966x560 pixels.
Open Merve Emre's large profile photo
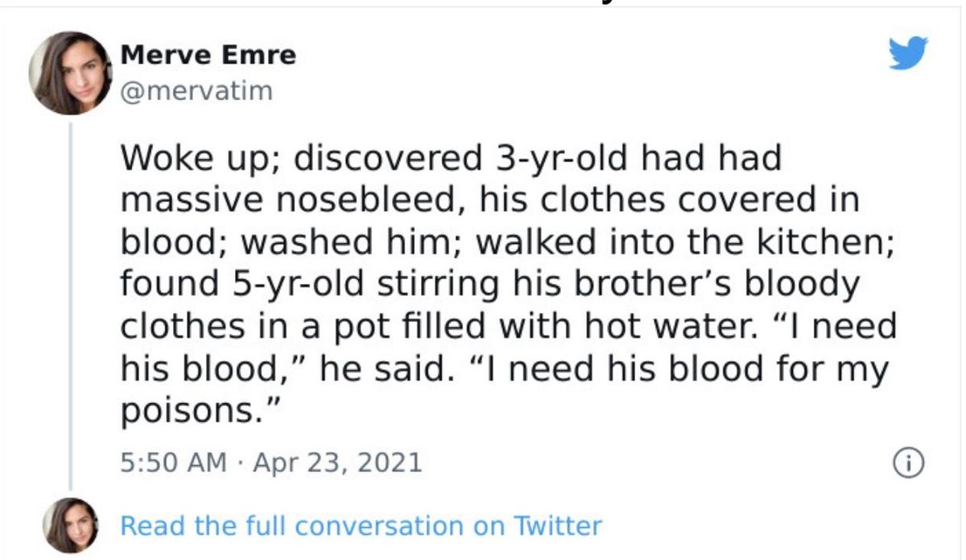(x=71, y=73)
